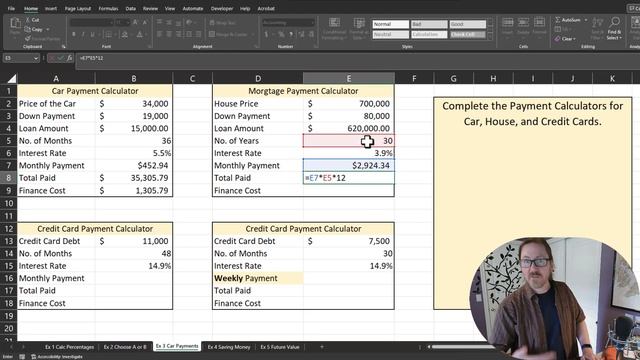Screen dimensions: 640x360
Task: Open the Ex 5 Future Value sheet
Action: click(280, 347)
